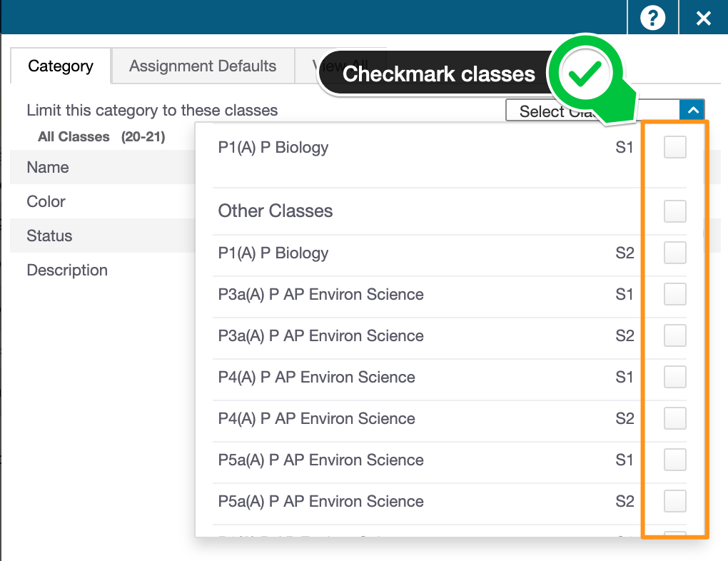Enable the P5a(A) P AP Environ Science S2 checkbox
Screen dimensions: 728x561
tap(674, 501)
